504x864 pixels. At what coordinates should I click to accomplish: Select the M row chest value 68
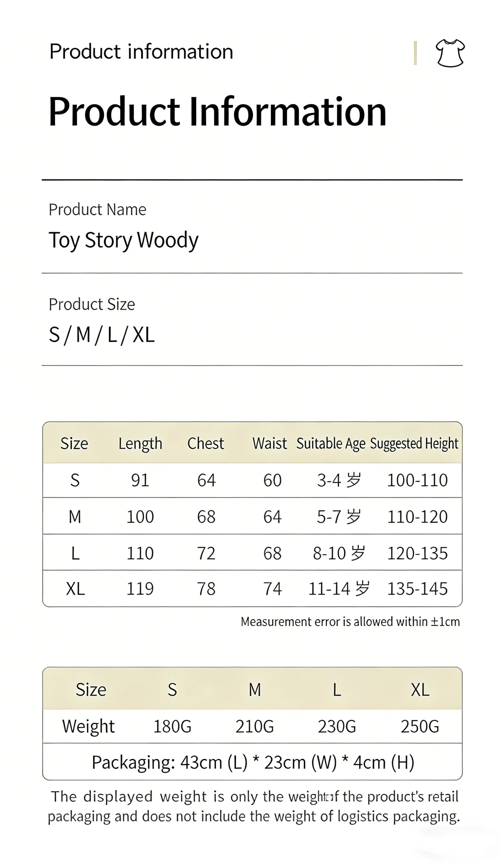206,516
